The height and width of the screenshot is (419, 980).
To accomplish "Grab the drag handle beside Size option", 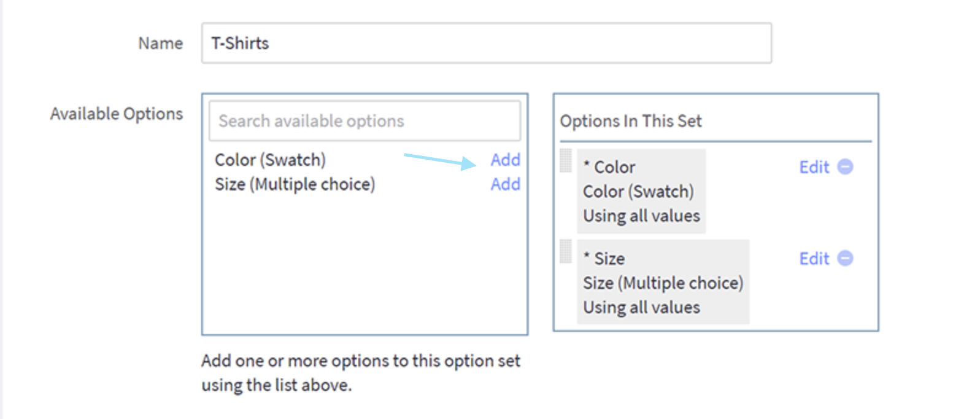I will pyautogui.click(x=566, y=252).
